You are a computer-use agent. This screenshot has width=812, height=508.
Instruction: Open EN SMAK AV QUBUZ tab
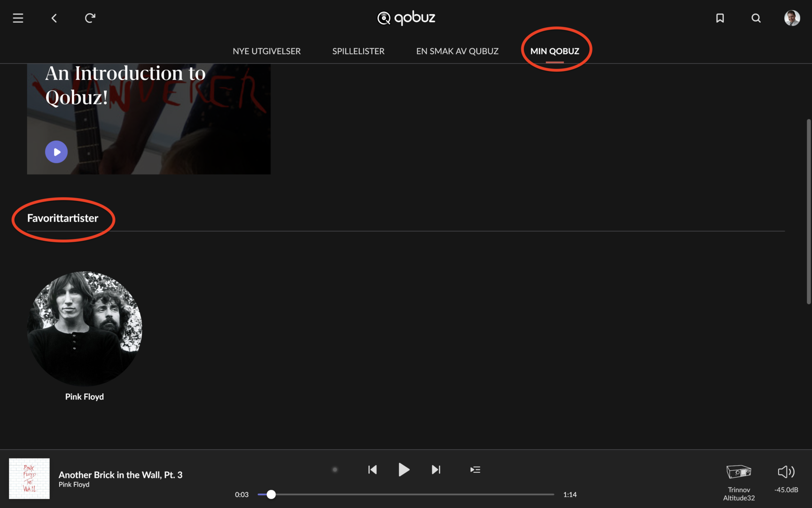pos(457,51)
